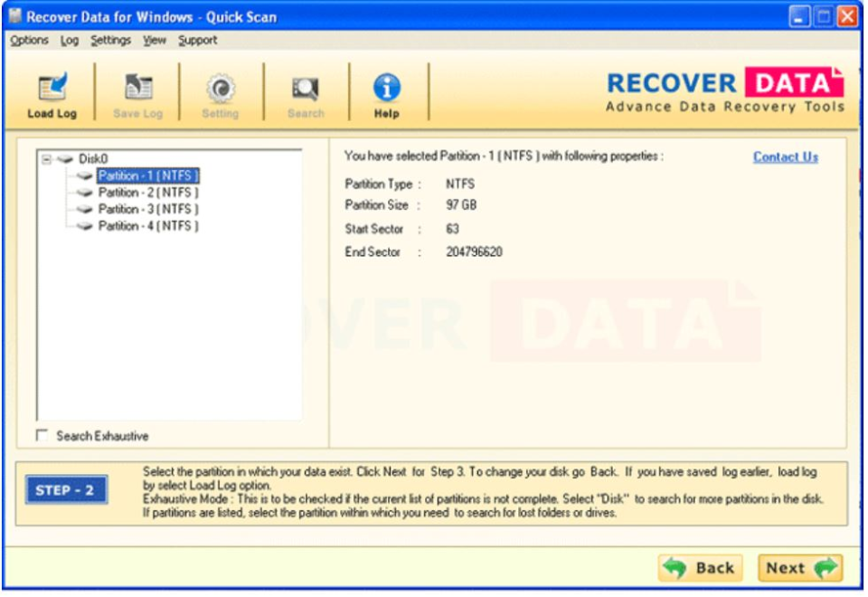This screenshot has width=868, height=597.
Task: Click the Partition Size value 97 GB
Action: point(461,205)
